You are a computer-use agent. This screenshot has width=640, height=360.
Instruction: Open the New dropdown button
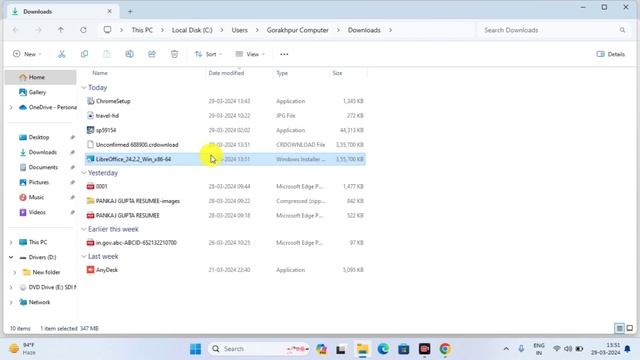click(x=27, y=54)
